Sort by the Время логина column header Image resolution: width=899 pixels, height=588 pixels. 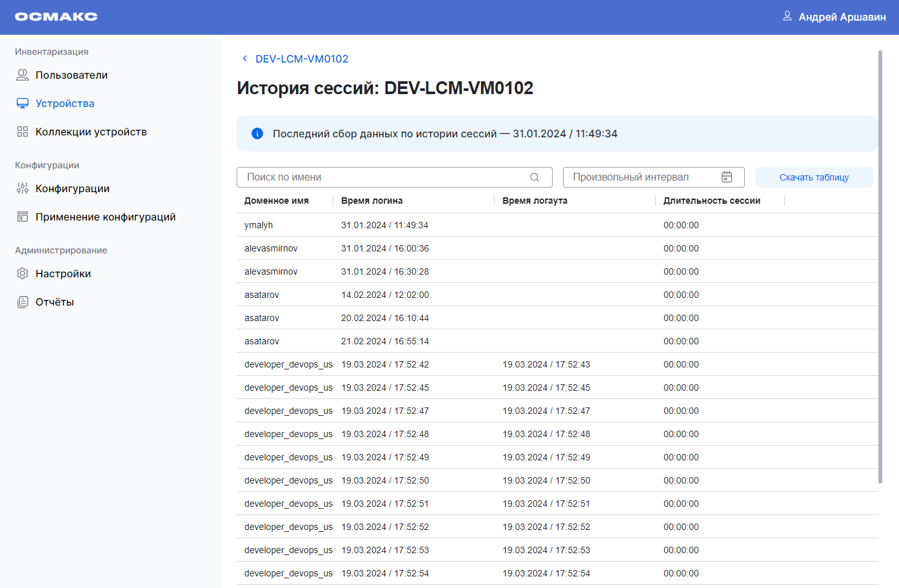pyautogui.click(x=372, y=201)
